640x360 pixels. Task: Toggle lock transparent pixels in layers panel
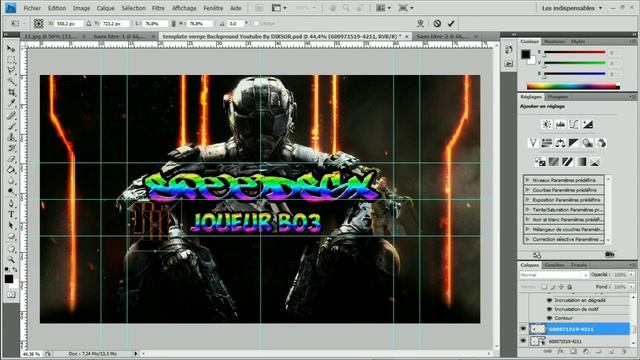click(544, 287)
